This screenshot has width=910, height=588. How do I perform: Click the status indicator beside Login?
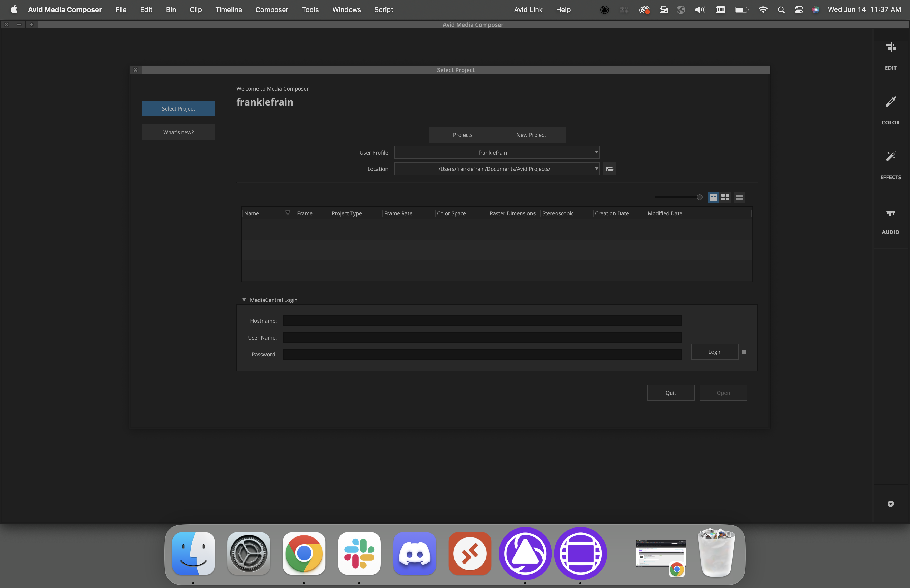744,352
